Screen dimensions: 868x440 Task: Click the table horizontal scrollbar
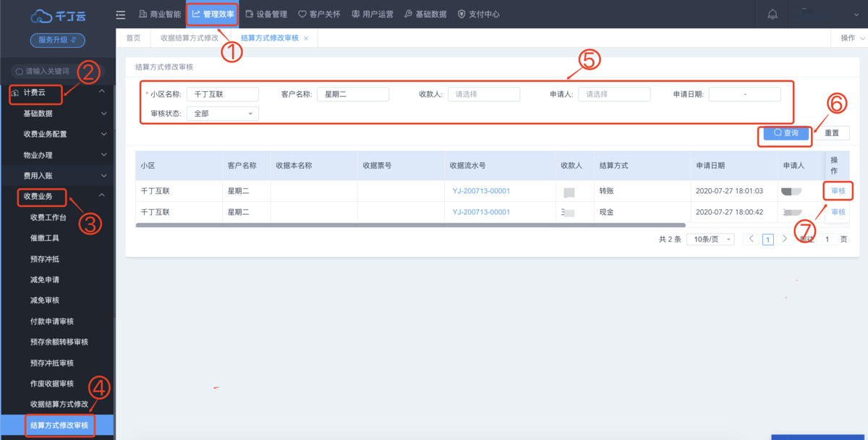(x=410, y=225)
